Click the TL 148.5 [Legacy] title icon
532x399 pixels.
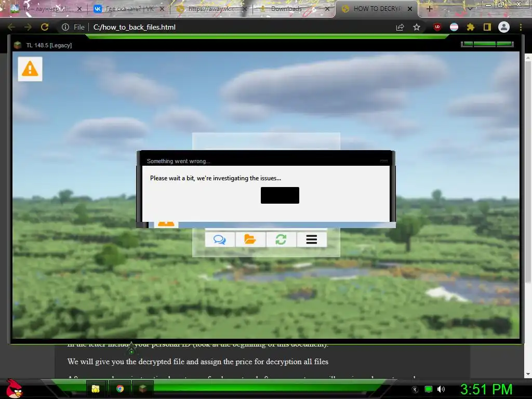[x=18, y=45]
